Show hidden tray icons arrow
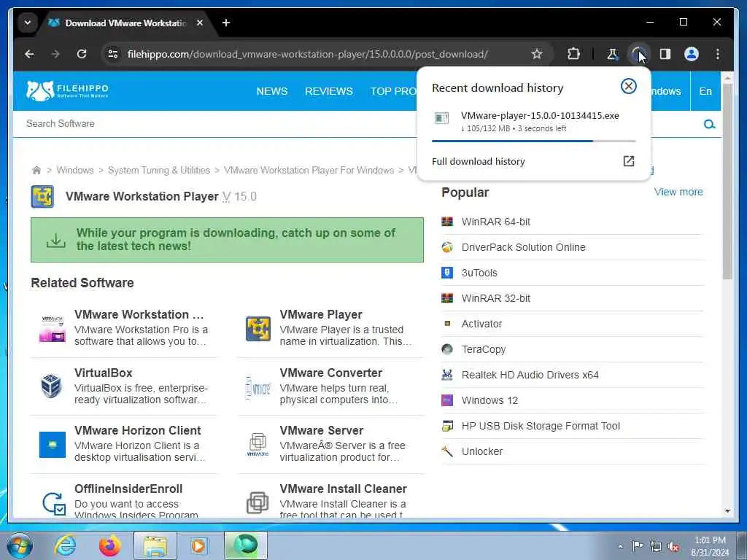Image resolution: width=747 pixels, height=560 pixels. (x=620, y=547)
